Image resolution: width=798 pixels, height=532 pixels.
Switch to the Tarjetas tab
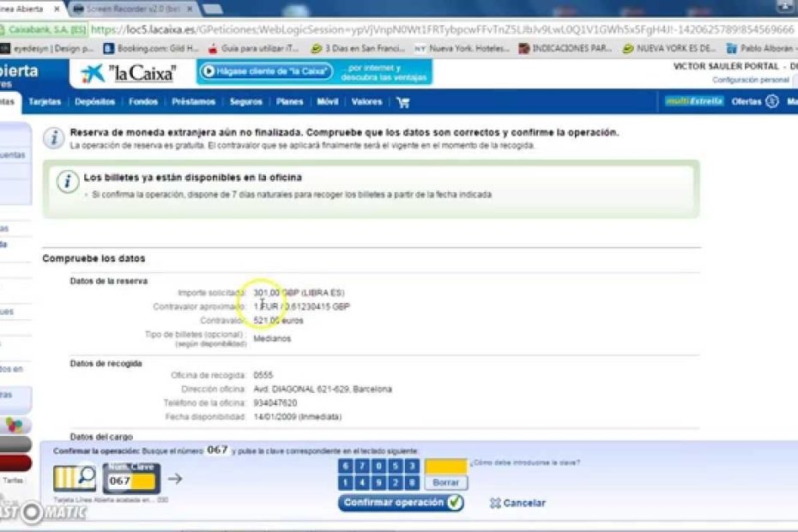click(x=45, y=101)
